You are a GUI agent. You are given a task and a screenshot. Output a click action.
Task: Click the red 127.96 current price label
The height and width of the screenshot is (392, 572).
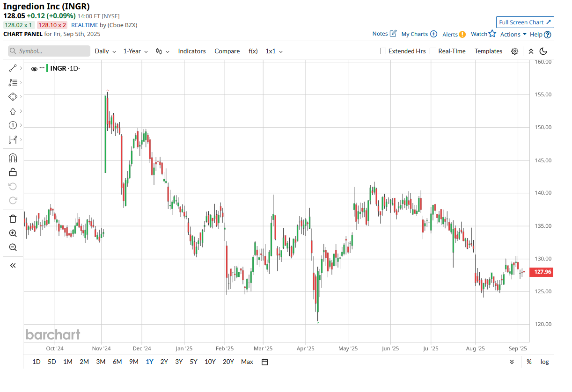click(541, 272)
